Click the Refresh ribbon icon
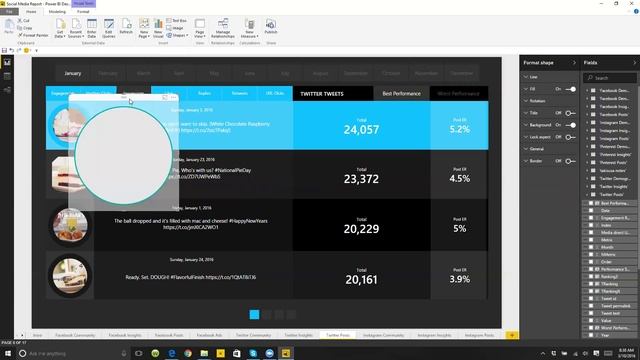Screen dimensions: 640x360 [x=126, y=27]
